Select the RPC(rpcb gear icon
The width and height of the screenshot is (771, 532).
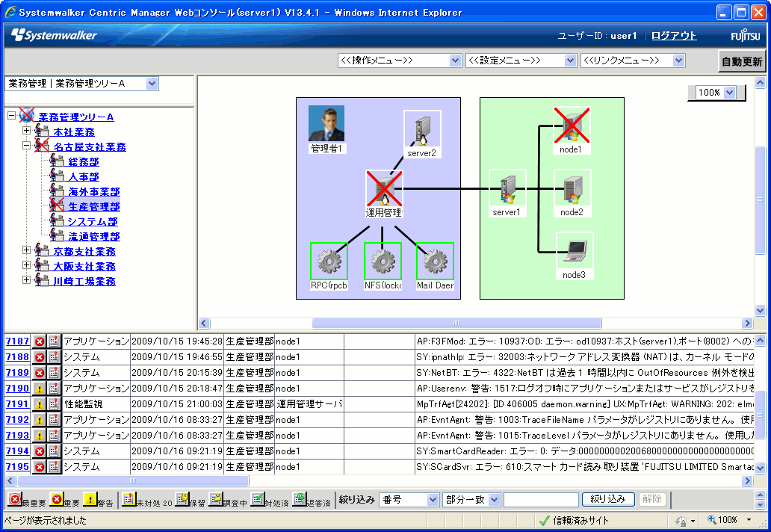point(329,261)
